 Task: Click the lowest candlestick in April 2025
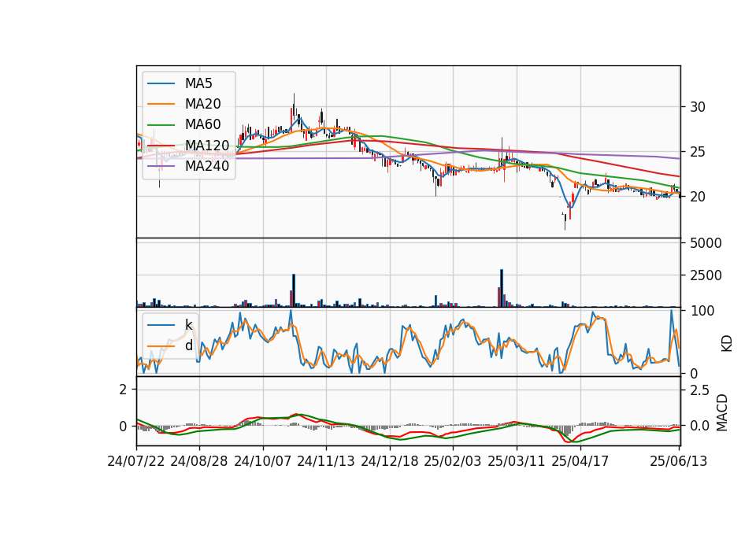click(565, 221)
